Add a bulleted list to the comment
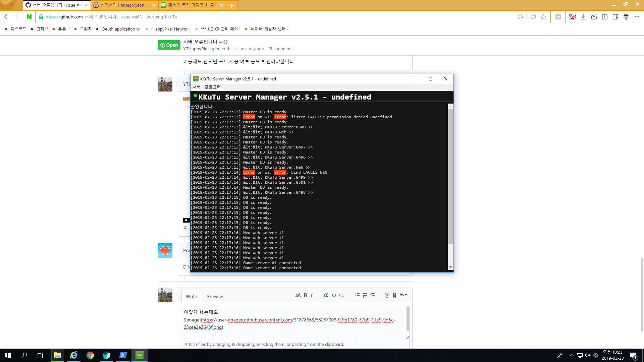 (358, 295)
